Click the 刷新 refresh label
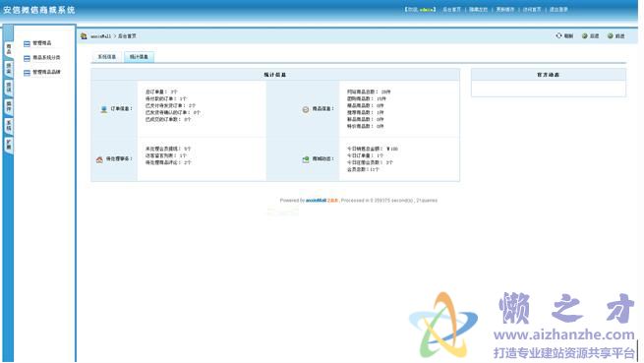This screenshot has width=644, height=363. [568, 36]
